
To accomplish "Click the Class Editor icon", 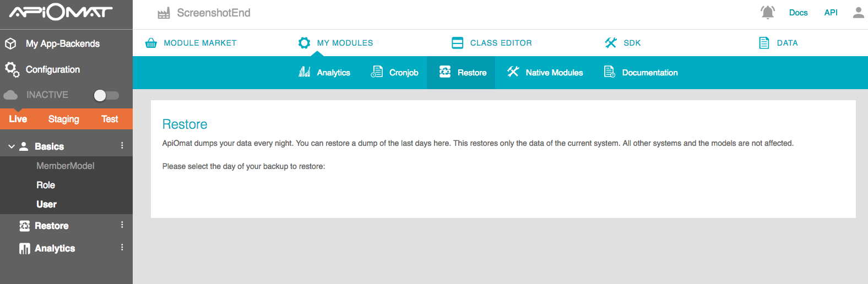I will (457, 43).
